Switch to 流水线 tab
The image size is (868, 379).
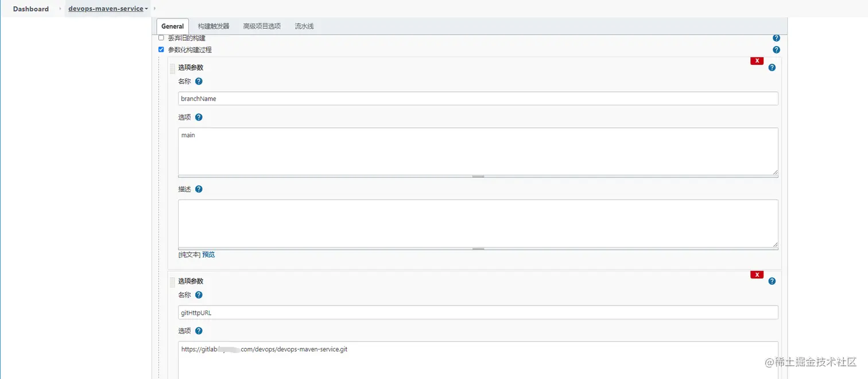pyautogui.click(x=304, y=26)
